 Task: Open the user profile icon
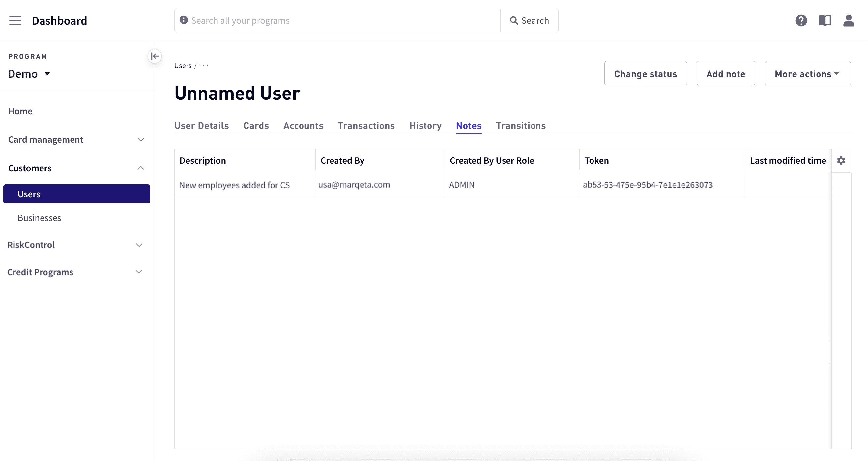[848, 20]
